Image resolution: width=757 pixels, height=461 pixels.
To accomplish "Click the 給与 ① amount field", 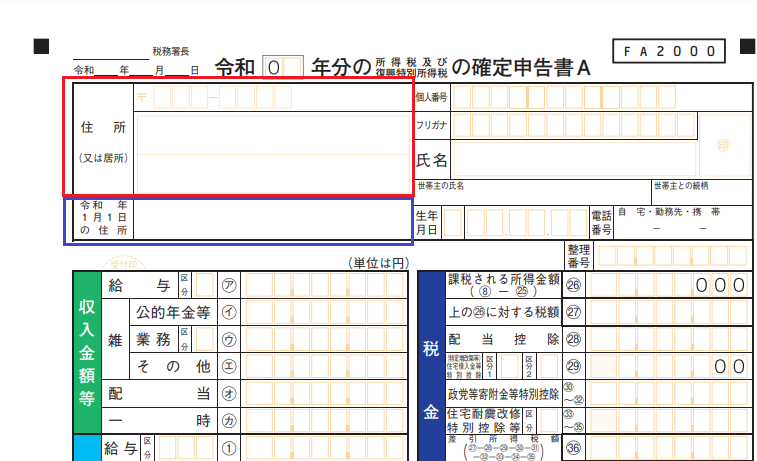I will point(324,448).
